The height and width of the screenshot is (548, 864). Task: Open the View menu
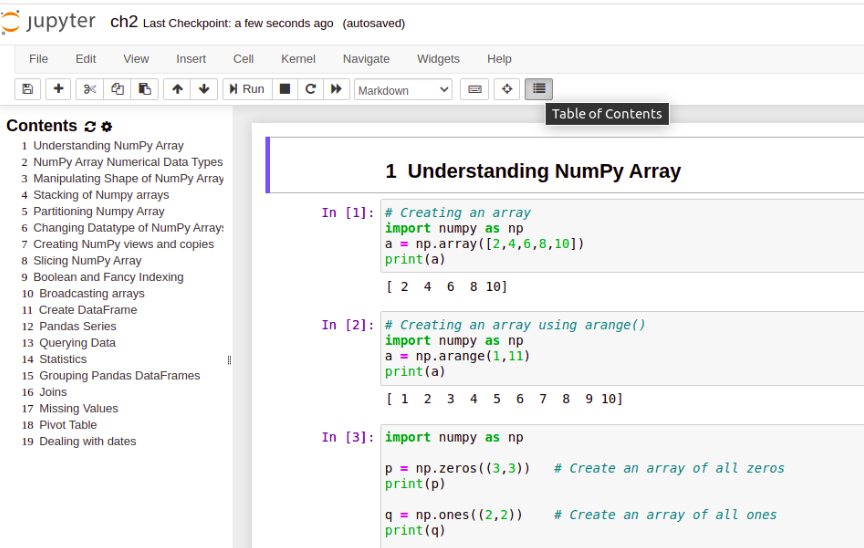pos(136,59)
